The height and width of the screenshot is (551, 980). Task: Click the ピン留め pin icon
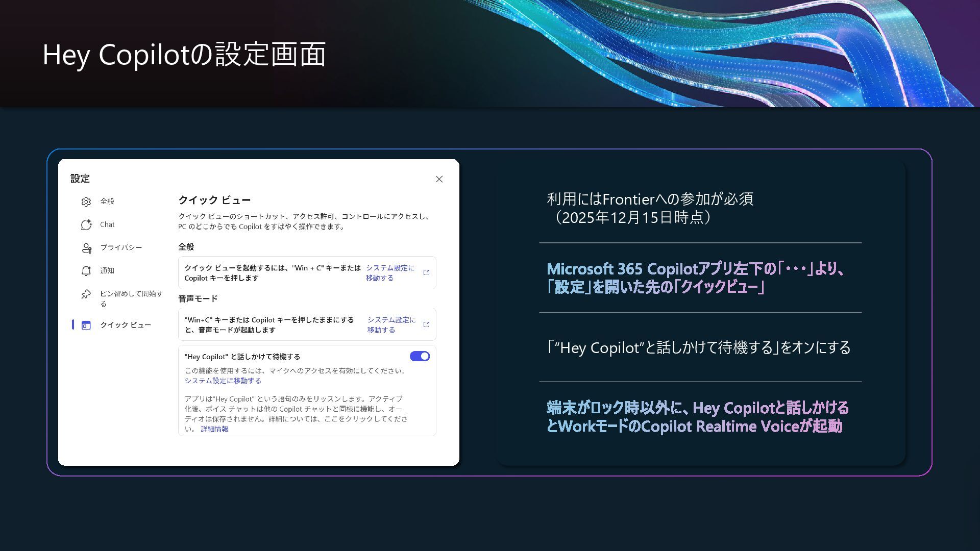(x=86, y=294)
